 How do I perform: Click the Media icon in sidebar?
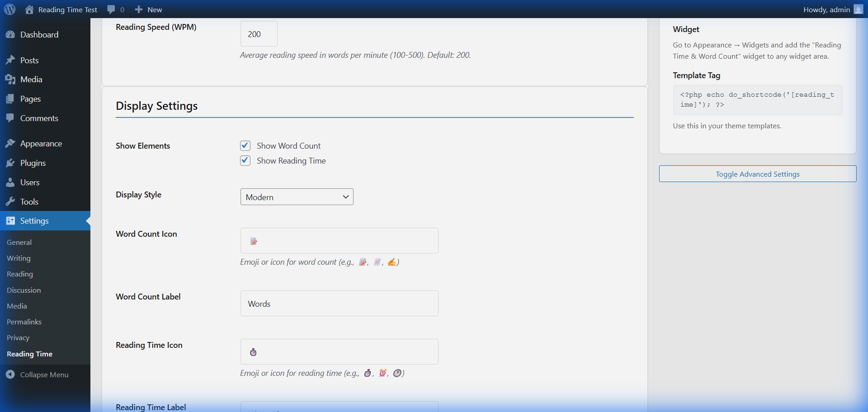pos(10,80)
